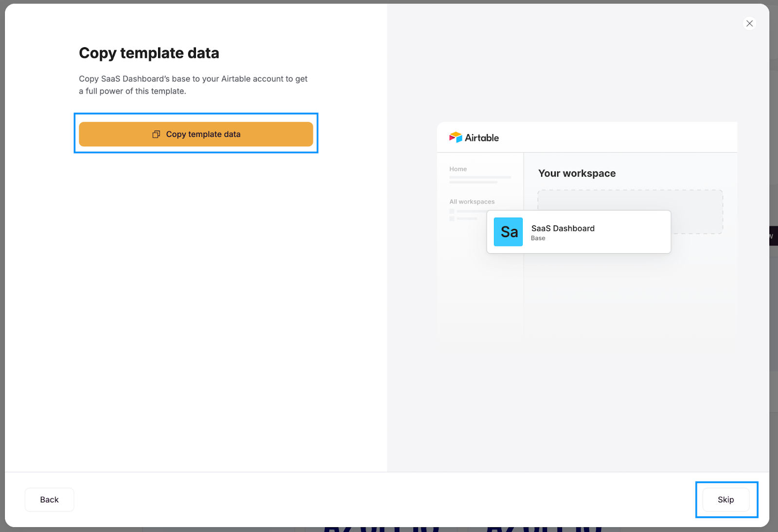This screenshot has width=778, height=532.
Task: Select the SaaS Dashboard base card
Action: click(579, 232)
